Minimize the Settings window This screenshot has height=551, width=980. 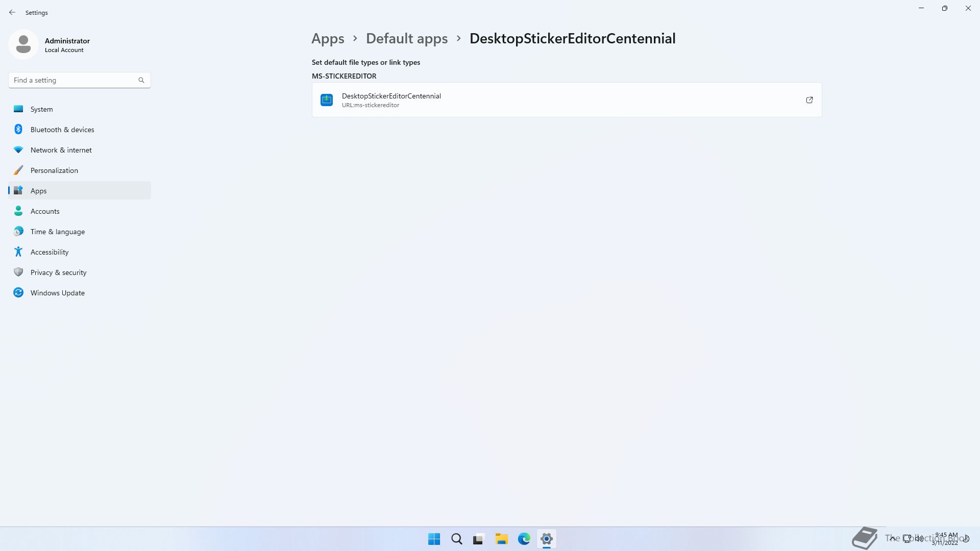(x=921, y=8)
